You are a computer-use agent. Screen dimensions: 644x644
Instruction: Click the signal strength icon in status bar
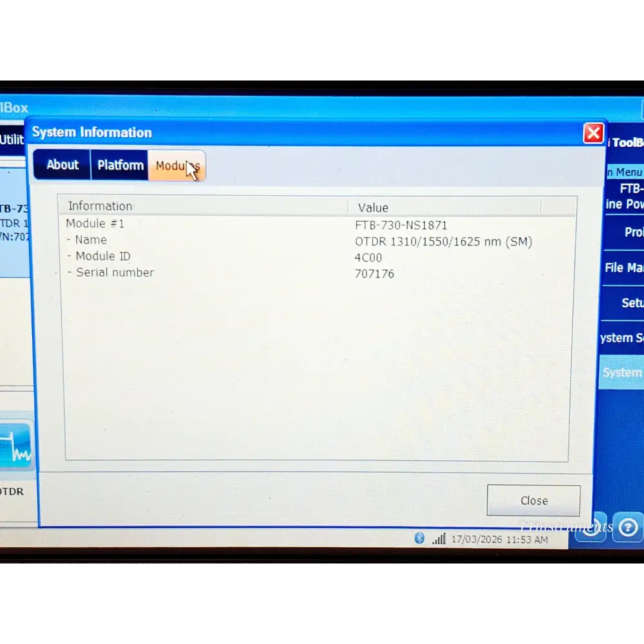439,539
